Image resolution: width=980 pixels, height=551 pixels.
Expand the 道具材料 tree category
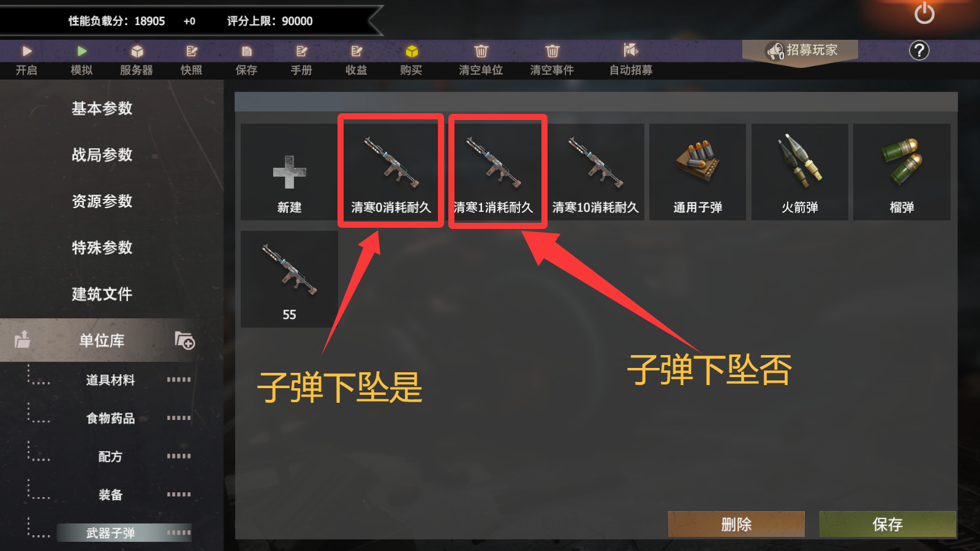tap(110, 380)
